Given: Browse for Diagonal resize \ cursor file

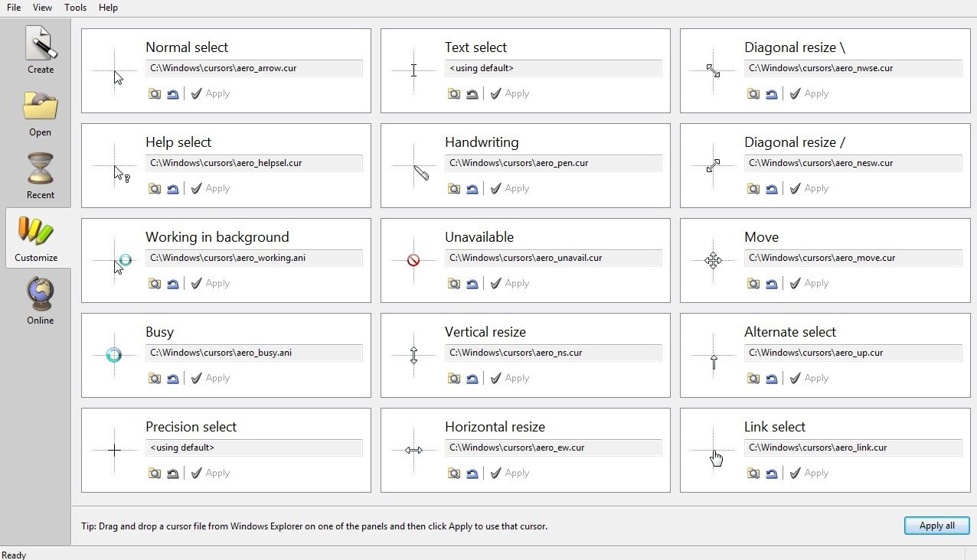Looking at the screenshot, I should pos(753,93).
